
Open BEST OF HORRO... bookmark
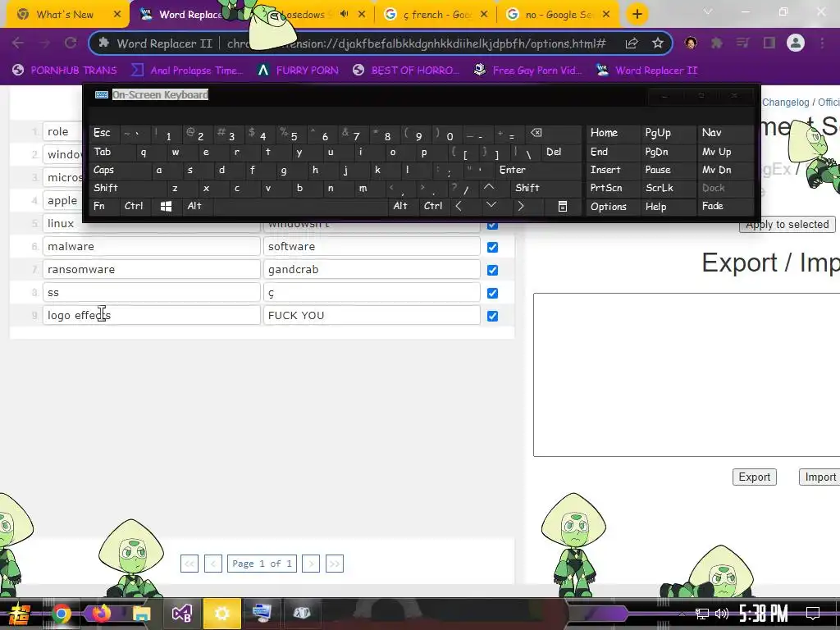point(405,71)
